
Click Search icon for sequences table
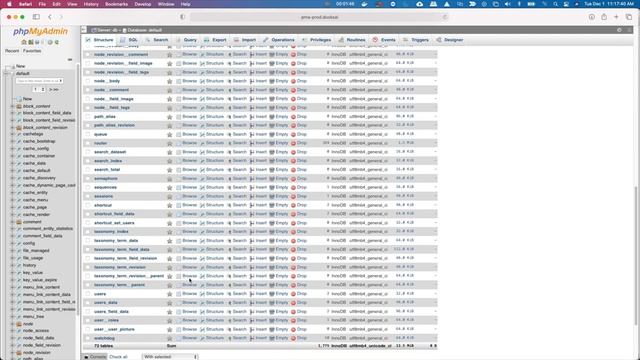pos(229,188)
